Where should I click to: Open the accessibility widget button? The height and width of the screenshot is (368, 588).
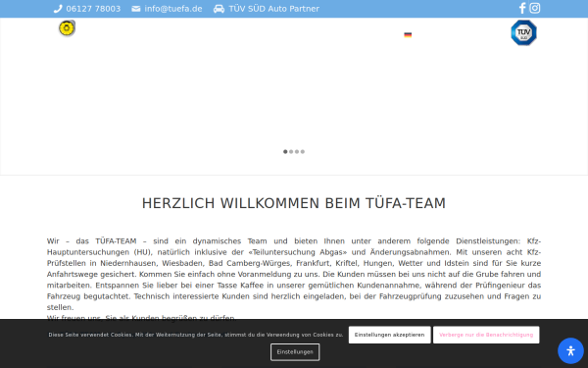point(570,350)
